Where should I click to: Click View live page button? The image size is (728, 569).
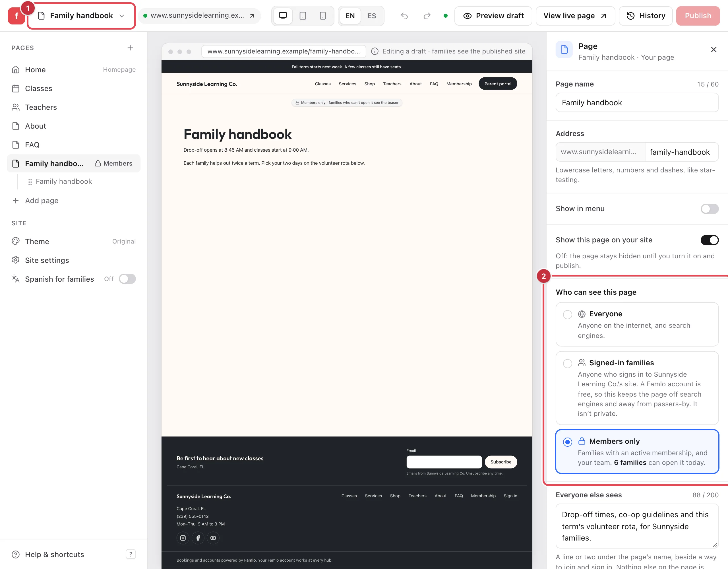(x=575, y=16)
